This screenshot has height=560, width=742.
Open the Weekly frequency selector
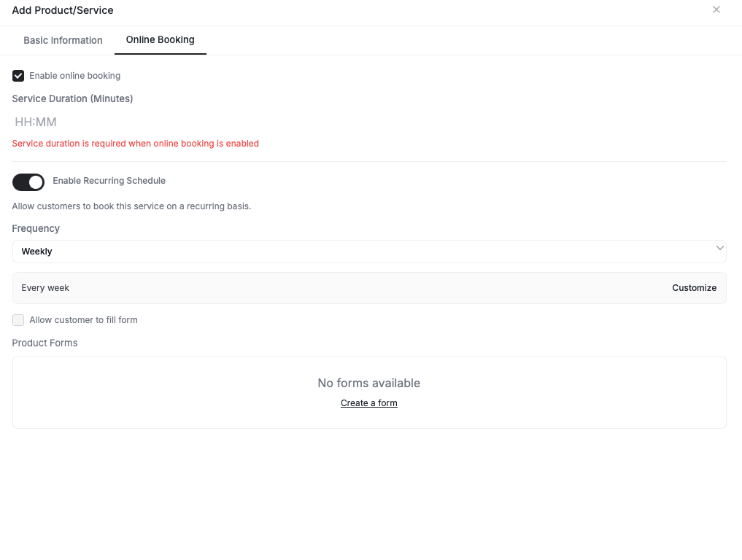369,251
